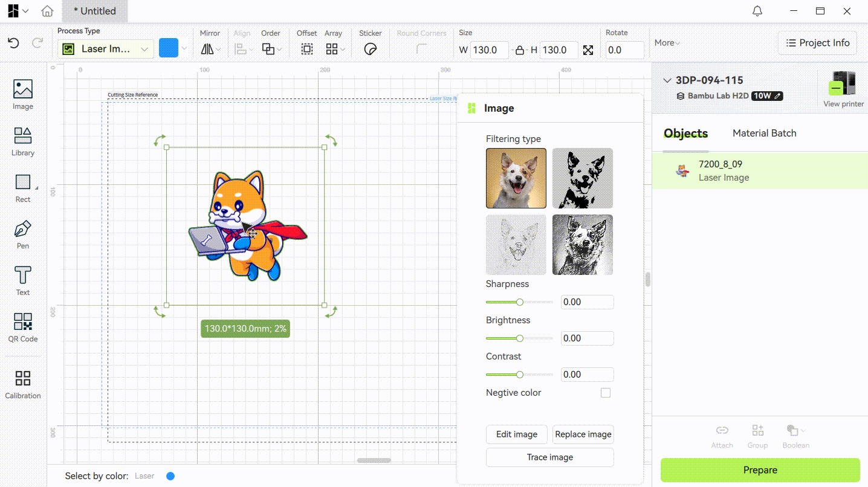Click the Replace image button

point(583,434)
